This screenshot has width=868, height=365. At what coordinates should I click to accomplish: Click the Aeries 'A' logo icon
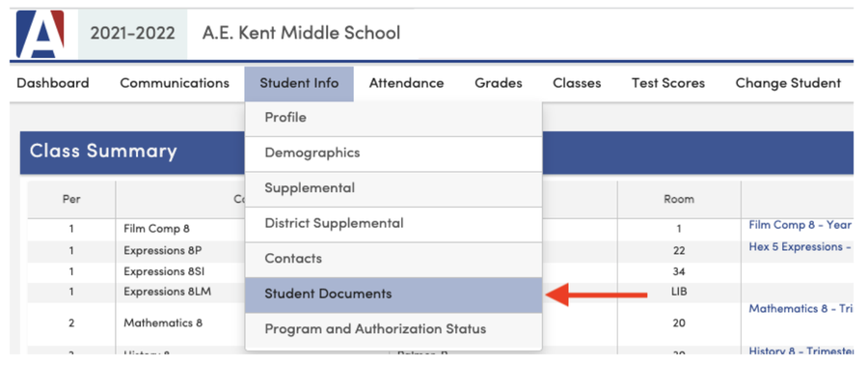40,34
